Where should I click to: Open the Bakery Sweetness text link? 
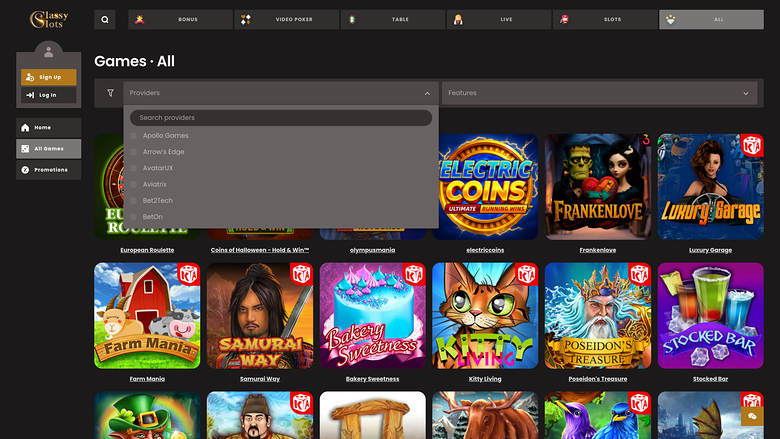coord(373,379)
